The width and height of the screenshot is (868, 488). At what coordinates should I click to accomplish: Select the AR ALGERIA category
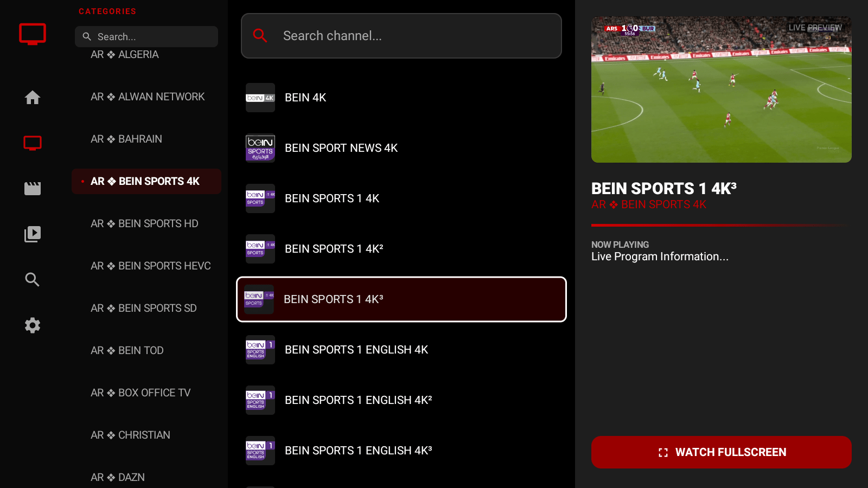coord(146,55)
